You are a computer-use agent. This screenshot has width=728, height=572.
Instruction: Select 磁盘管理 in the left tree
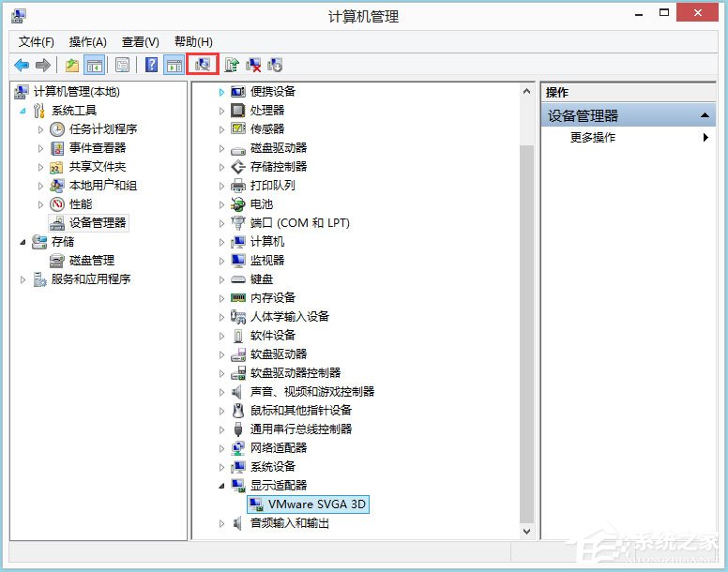click(x=91, y=261)
